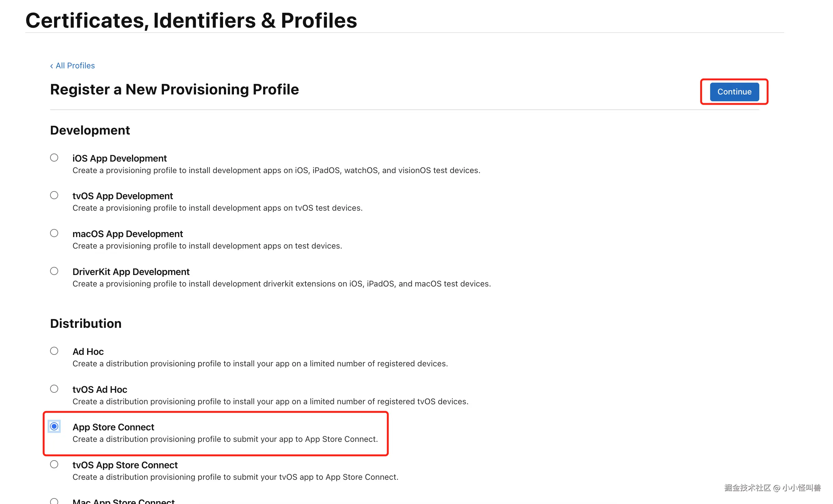Image resolution: width=833 pixels, height=504 pixels.
Task: Click the selected App Store Connect radio button
Action: pos(54,426)
